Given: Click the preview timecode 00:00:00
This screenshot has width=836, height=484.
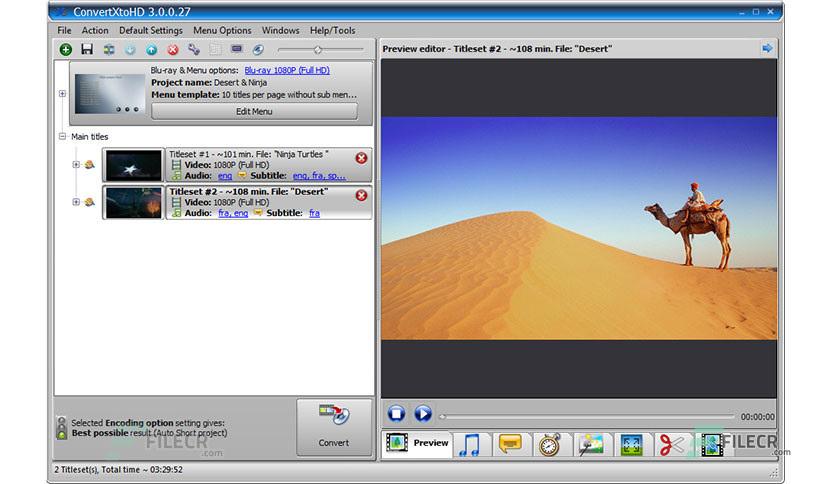Looking at the screenshot, I should [758, 417].
